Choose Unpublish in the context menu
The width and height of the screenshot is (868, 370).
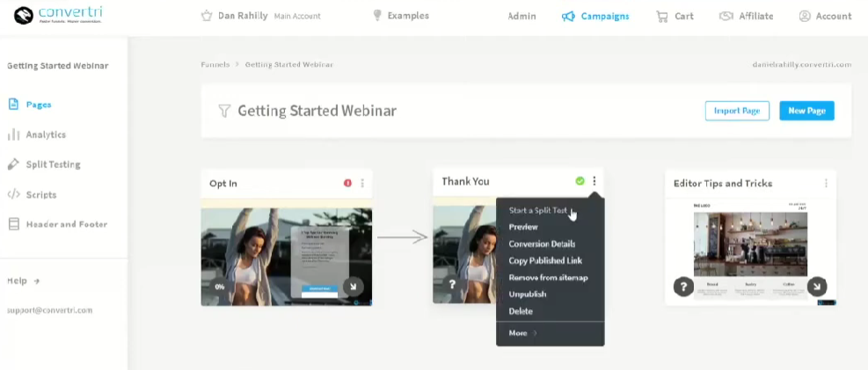pyautogui.click(x=528, y=294)
